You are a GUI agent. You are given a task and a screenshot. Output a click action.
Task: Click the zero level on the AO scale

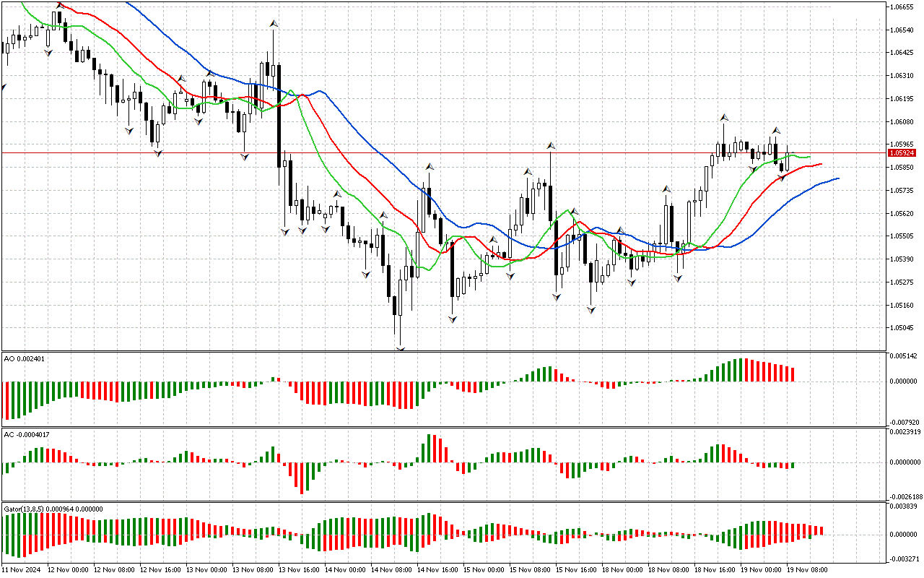(x=905, y=381)
